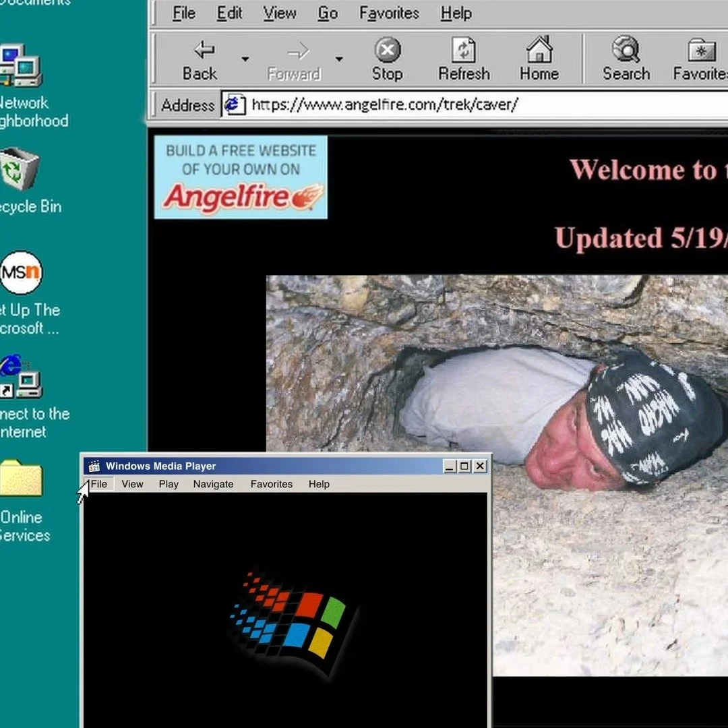Expand the Back history dropdown arrow
The image size is (728, 728).
click(x=245, y=59)
